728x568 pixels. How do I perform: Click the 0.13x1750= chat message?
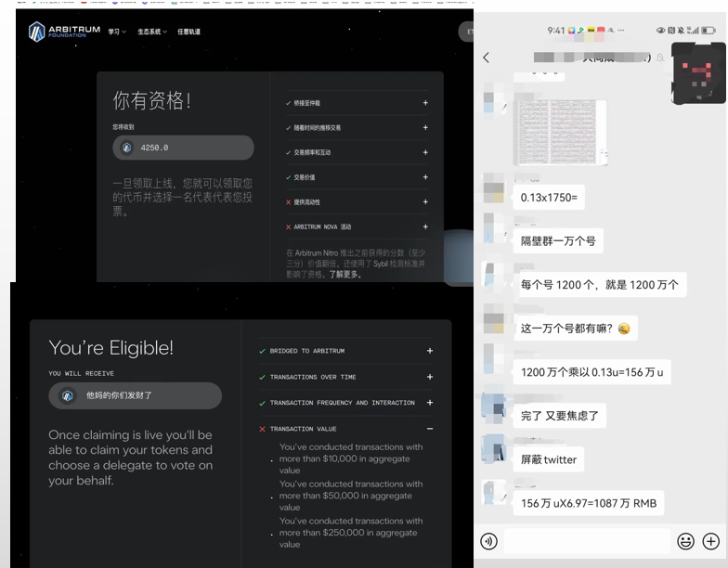pyautogui.click(x=549, y=197)
